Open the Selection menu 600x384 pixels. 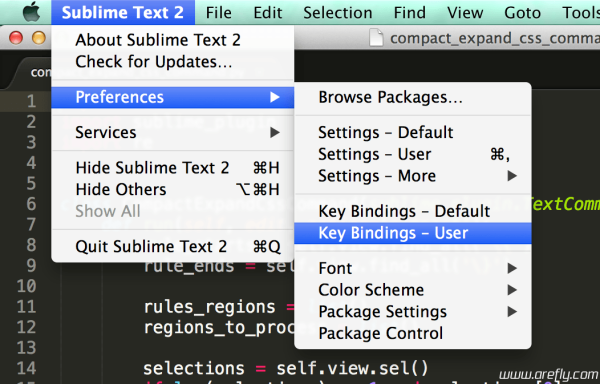[338, 12]
